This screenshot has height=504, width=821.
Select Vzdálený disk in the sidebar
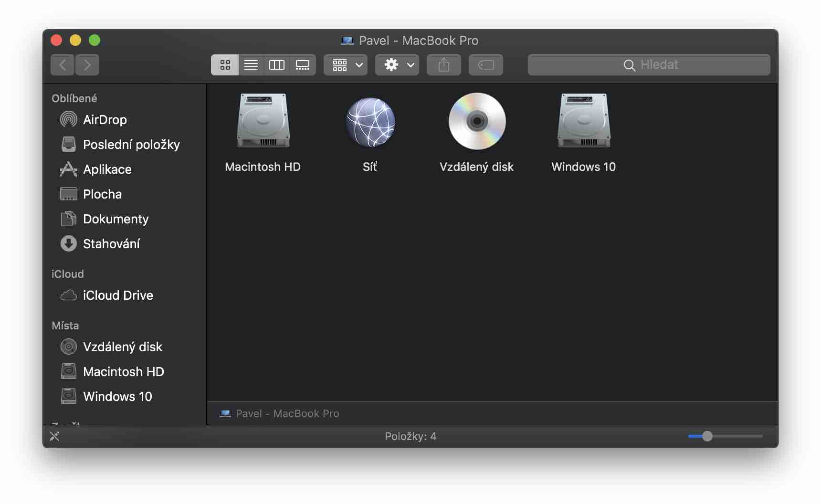click(x=125, y=346)
